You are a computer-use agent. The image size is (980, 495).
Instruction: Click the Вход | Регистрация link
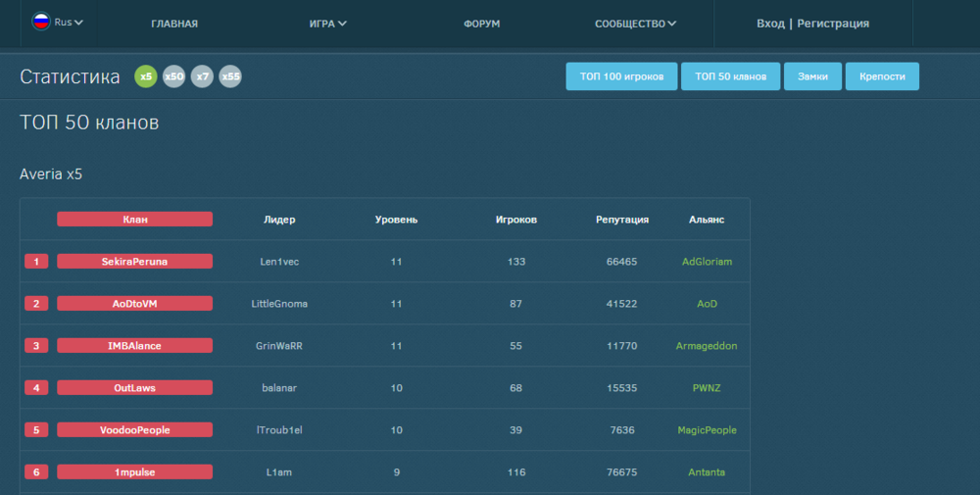click(812, 24)
